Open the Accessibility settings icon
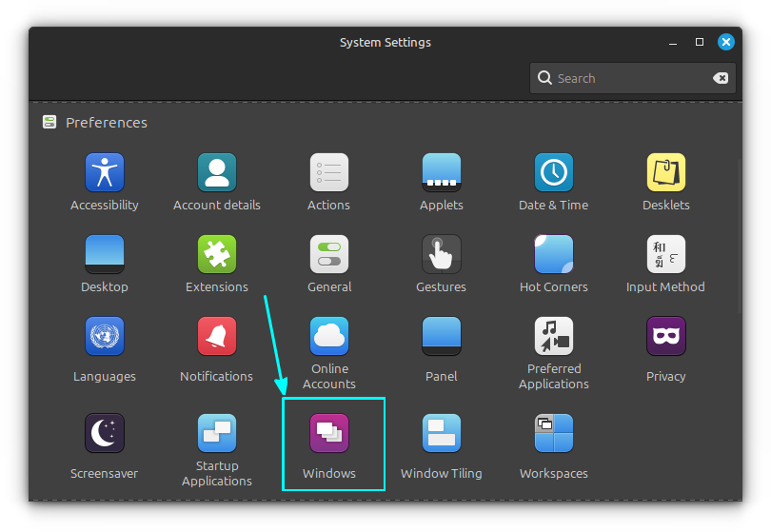The height and width of the screenshot is (532, 771). coord(105,173)
